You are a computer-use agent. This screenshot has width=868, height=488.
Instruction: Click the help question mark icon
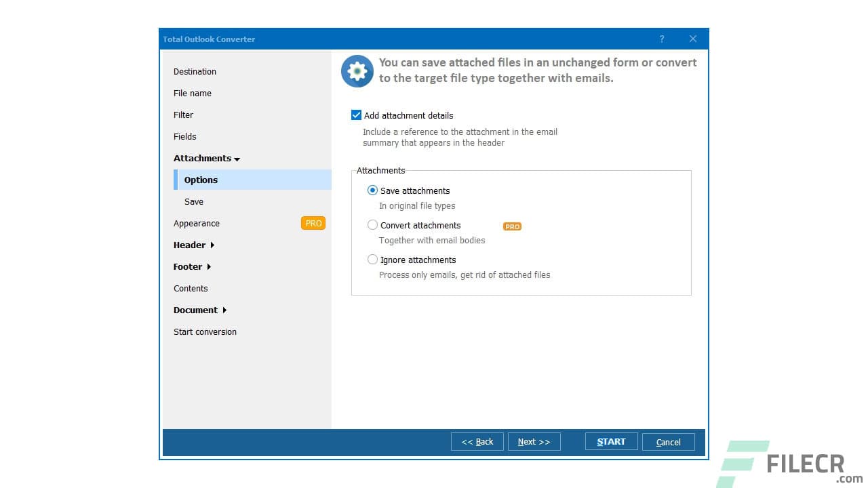(661, 39)
